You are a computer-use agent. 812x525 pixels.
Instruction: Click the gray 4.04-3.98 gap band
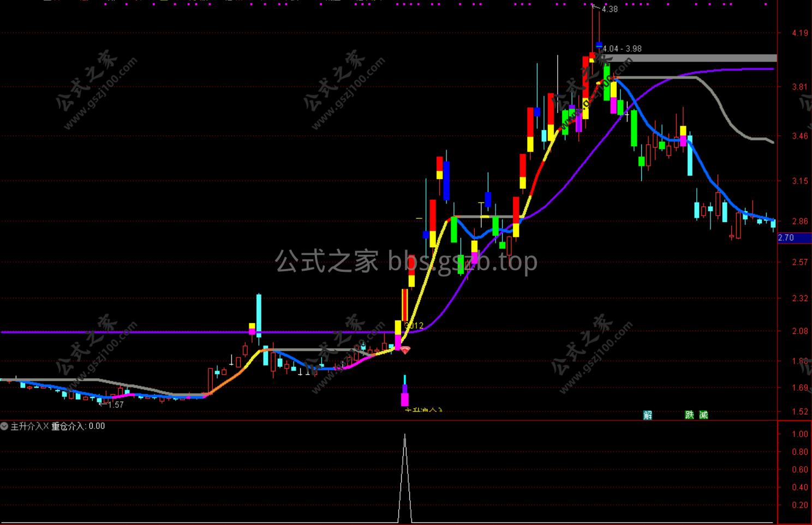click(x=690, y=58)
